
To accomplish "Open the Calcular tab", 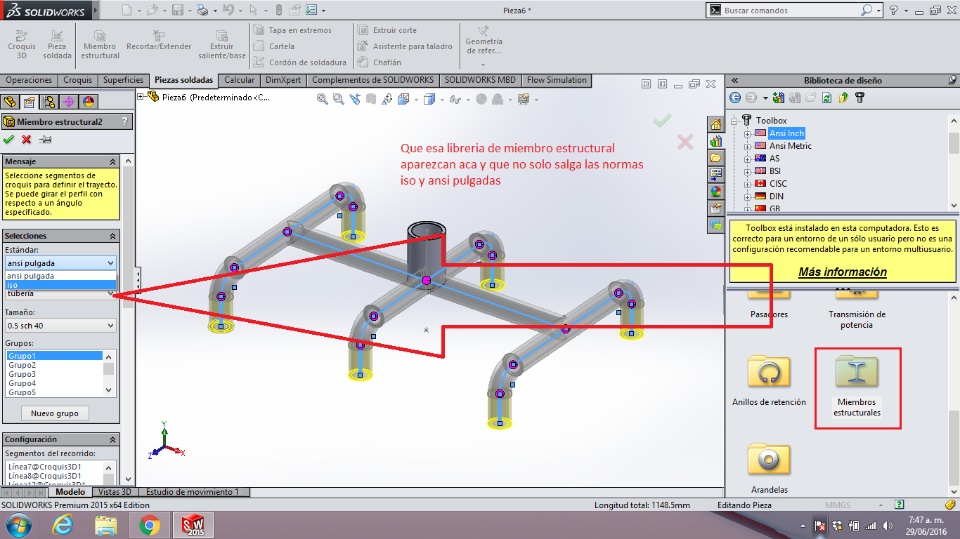I will [239, 80].
